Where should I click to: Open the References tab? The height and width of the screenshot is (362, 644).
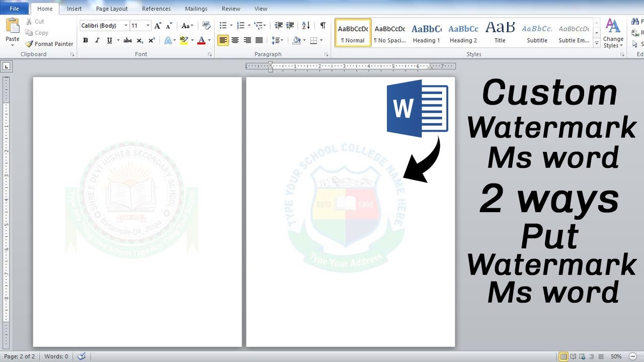156,9
